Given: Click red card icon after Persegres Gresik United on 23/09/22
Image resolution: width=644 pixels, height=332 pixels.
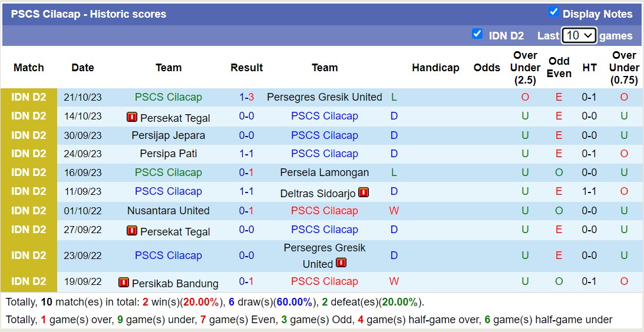Looking at the screenshot, I should click(341, 263).
